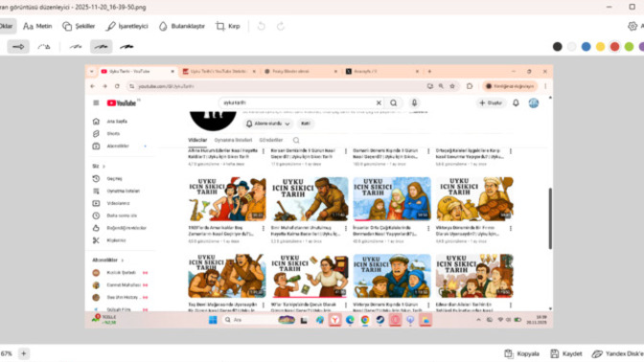The height and width of the screenshot is (362, 644).
Task: Set the thickest arrow line thickness
Action: 126,47
